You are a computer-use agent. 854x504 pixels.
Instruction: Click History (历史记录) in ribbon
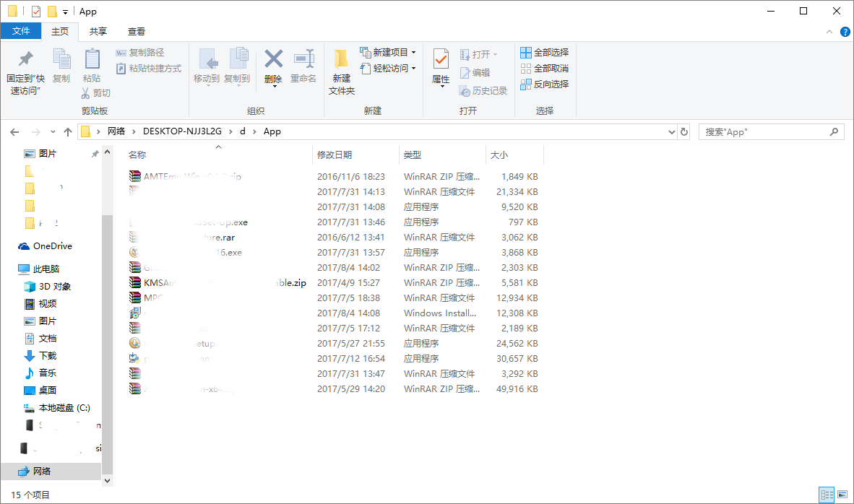pos(483,91)
